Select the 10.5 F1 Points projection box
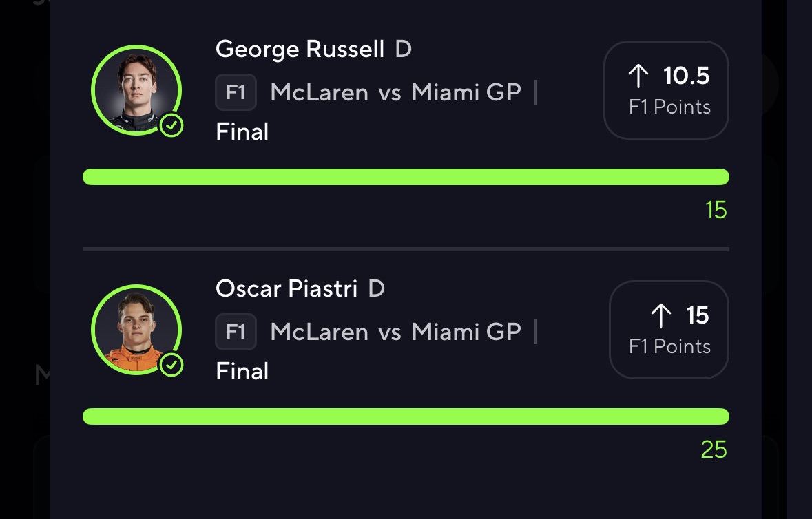The width and height of the screenshot is (812, 519). coord(666,90)
